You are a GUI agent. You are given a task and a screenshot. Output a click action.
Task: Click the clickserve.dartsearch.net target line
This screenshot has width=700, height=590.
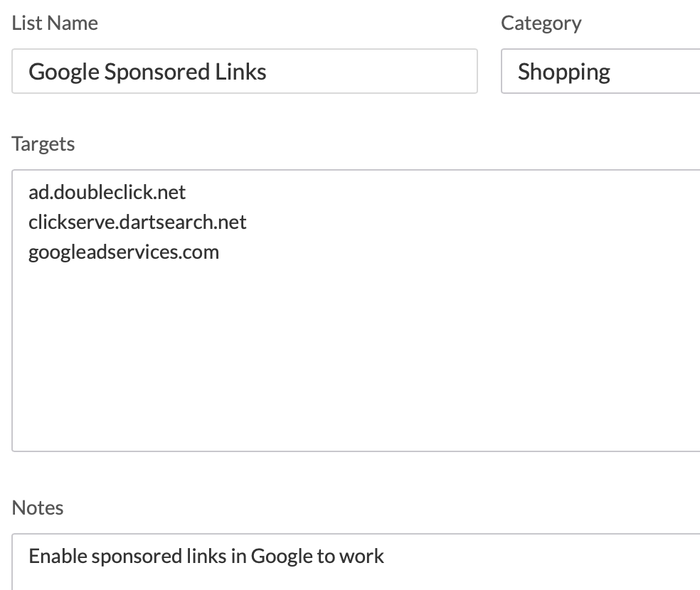137,222
